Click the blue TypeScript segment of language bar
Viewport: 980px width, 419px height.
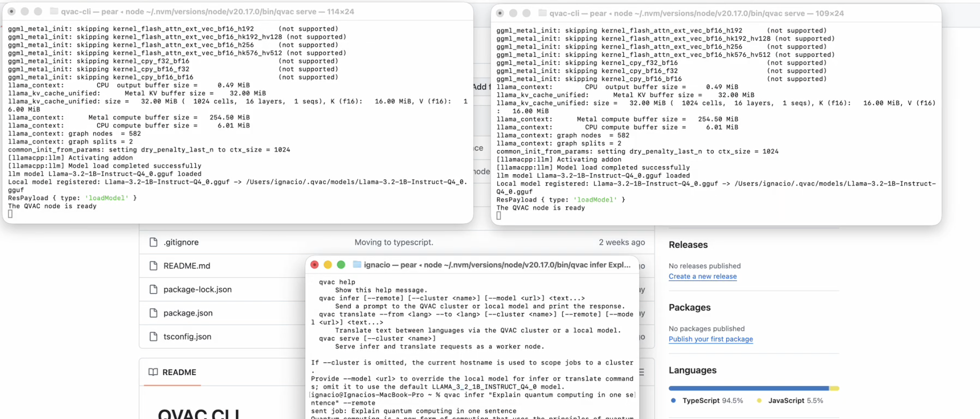point(748,388)
